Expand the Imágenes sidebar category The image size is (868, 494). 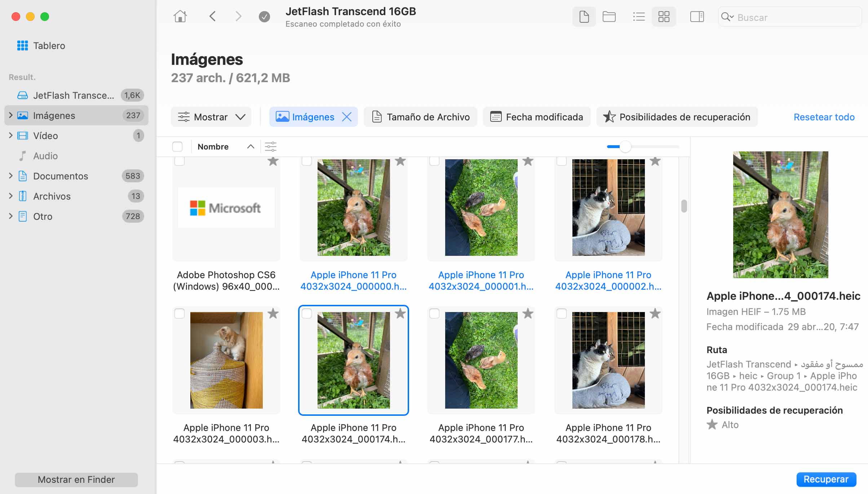(x=10, y=115)
